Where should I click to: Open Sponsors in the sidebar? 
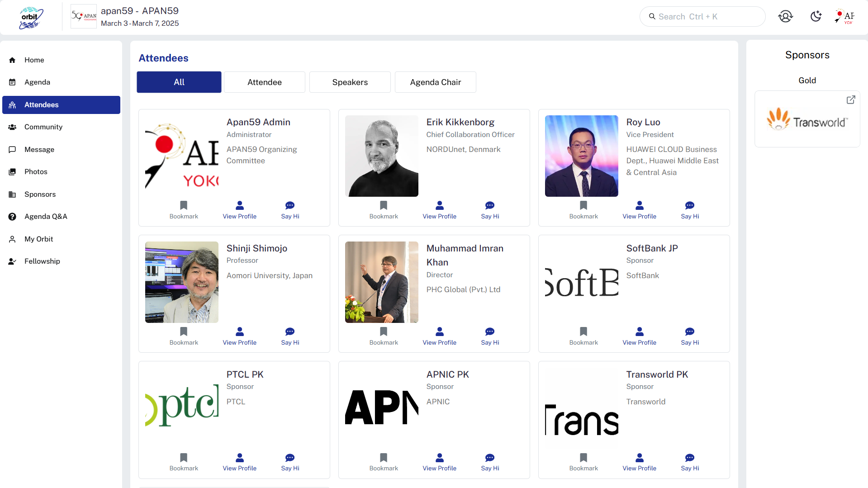coord(61,194)
